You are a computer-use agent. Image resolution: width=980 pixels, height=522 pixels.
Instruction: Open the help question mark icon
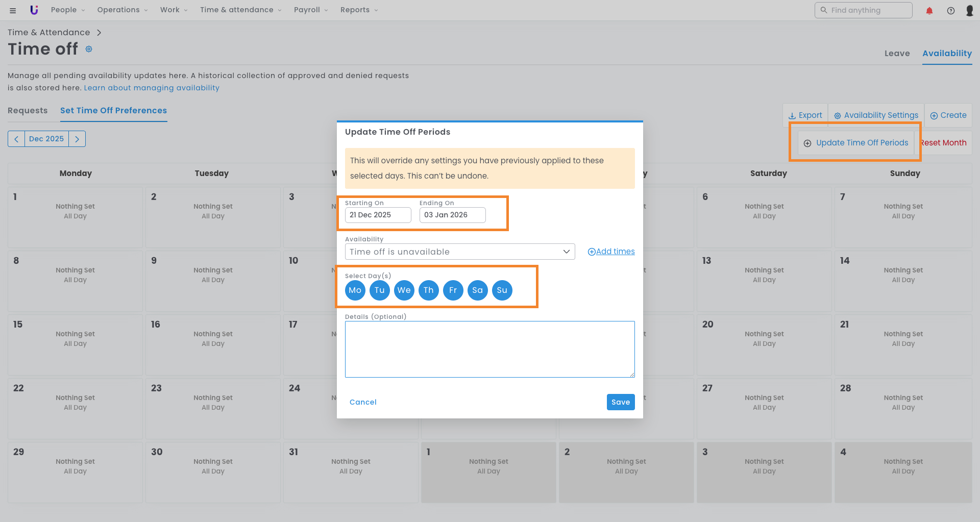(950, 11)
